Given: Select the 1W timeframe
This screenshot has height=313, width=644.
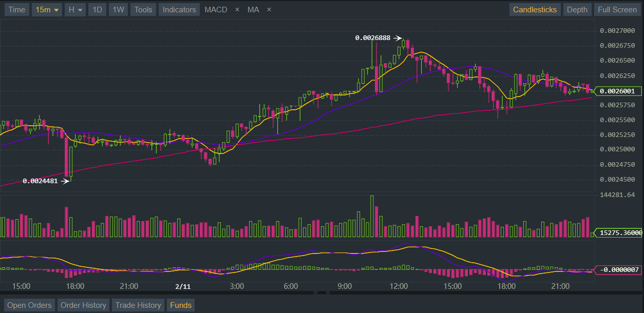Looking at the screenshot, I should point(118,10).
